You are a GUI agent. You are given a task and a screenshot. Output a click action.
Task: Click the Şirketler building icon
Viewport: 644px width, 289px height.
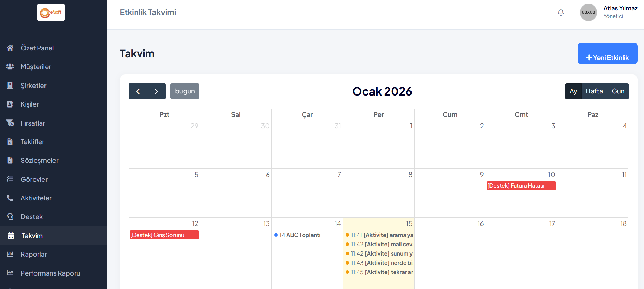click(x=10, y=86)
